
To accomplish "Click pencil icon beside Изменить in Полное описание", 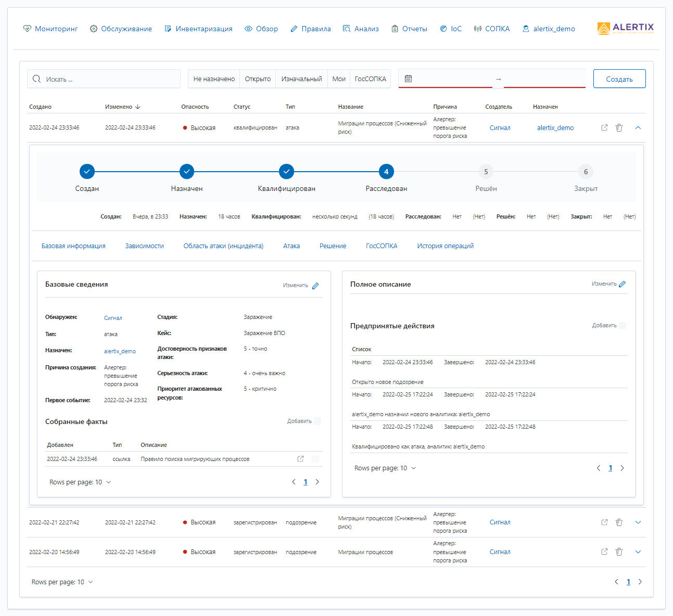I will tap(623, 284).
